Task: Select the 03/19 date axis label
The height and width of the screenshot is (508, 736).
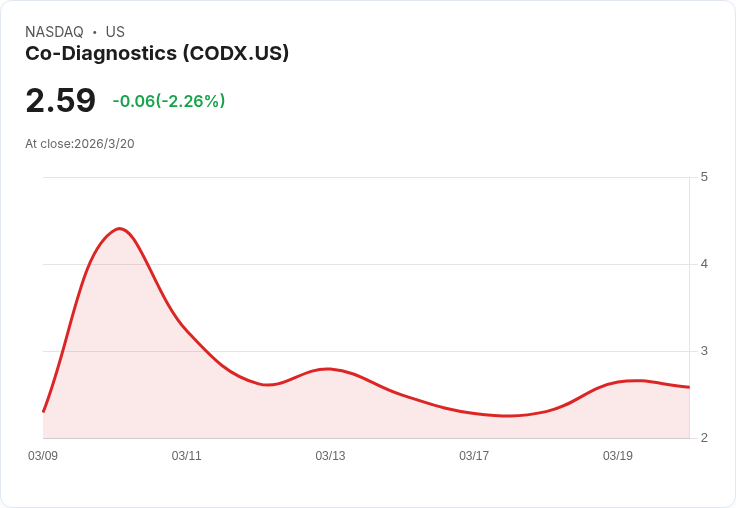Action: pyautogui.click(x=618, y=456)
